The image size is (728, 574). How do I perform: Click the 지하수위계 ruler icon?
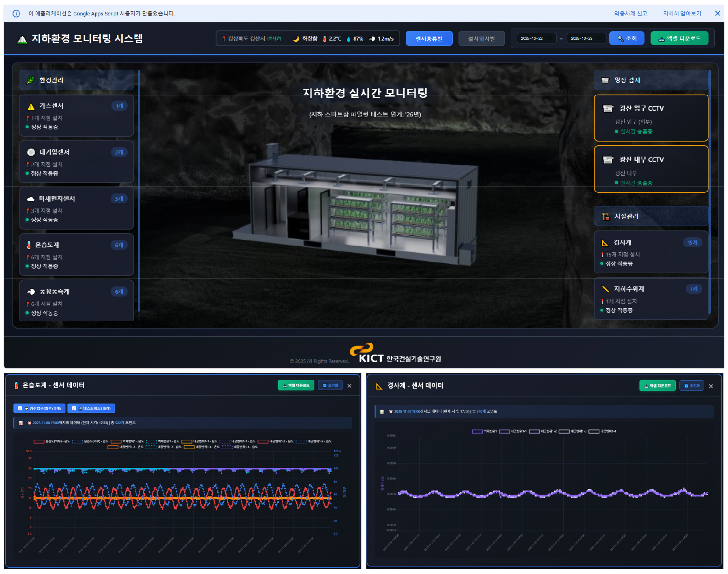(x=605, y=289)
